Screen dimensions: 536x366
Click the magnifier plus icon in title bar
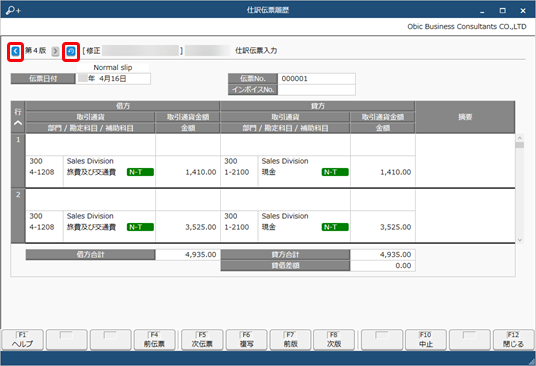pyautogui.click(x=13, y=10)
